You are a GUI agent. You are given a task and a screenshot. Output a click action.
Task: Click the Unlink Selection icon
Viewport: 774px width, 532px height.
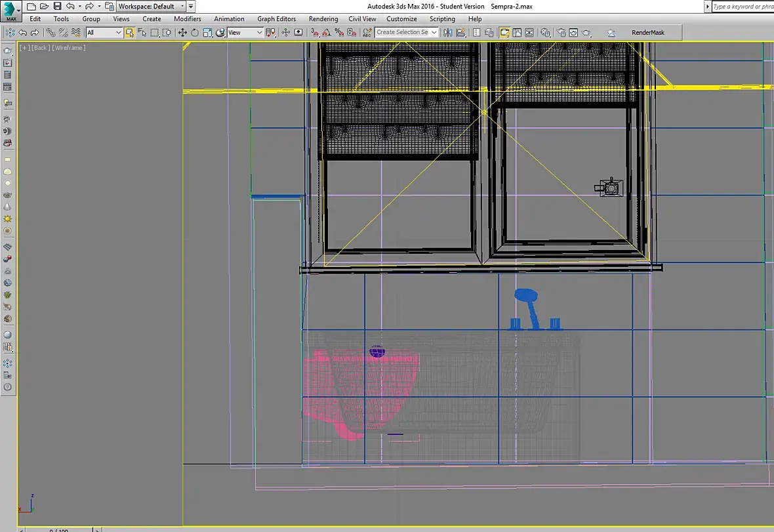coord(63,33)
